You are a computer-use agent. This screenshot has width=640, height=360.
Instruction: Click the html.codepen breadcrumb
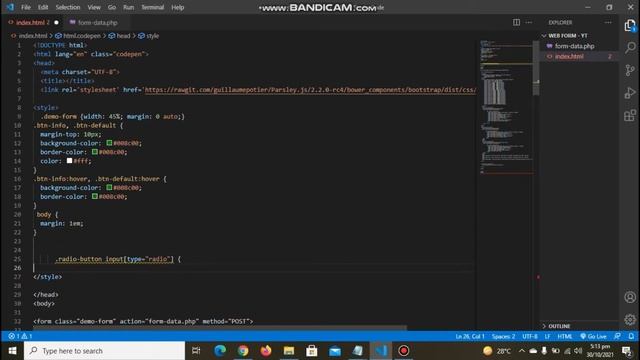tap(82, 36)
